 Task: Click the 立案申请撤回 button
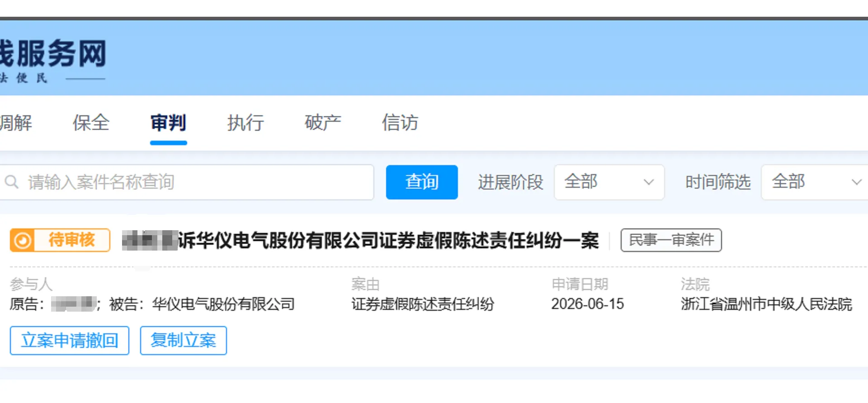pyautogui.click(x=70, y=341)
